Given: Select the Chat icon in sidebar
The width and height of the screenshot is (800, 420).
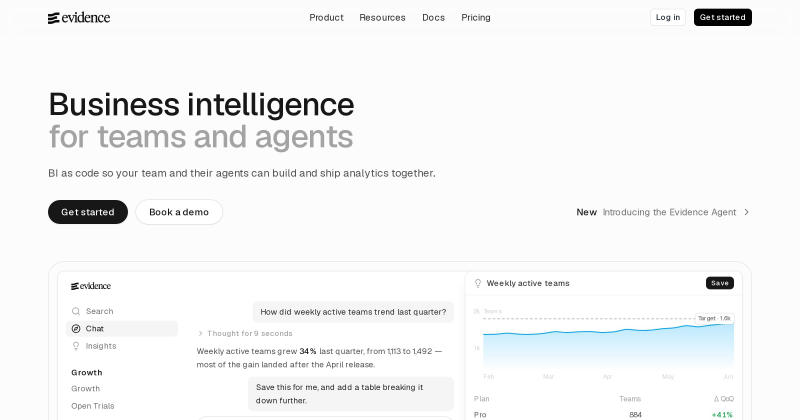Looking at the screenshot, I should coord(76,329).
